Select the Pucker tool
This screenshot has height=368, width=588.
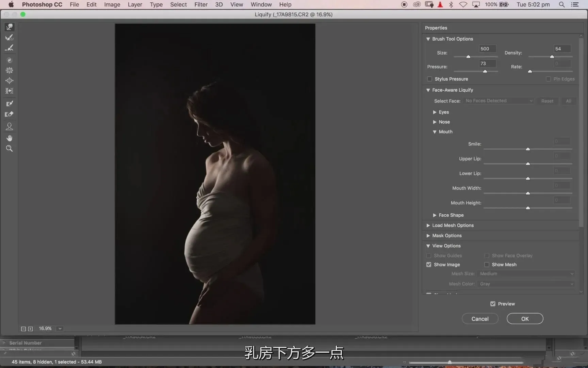(10, 71)
